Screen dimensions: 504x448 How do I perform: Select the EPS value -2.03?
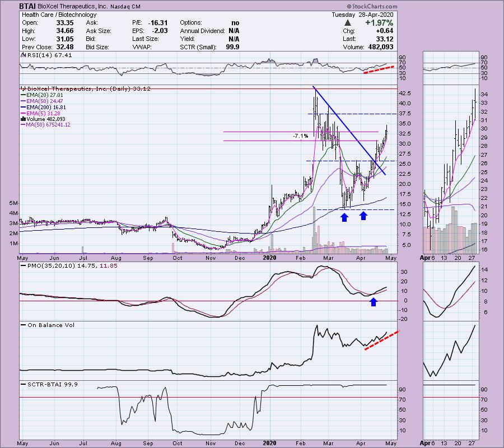(160, 31)
